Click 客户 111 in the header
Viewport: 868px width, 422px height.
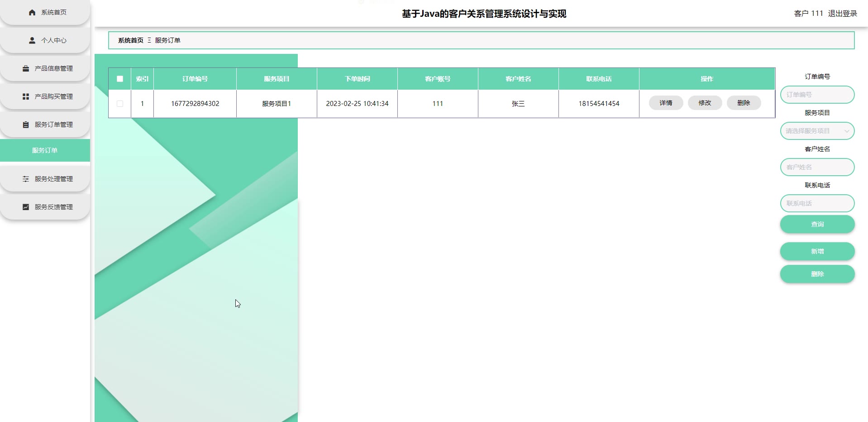pyautogui.click(x=808, y=14)
